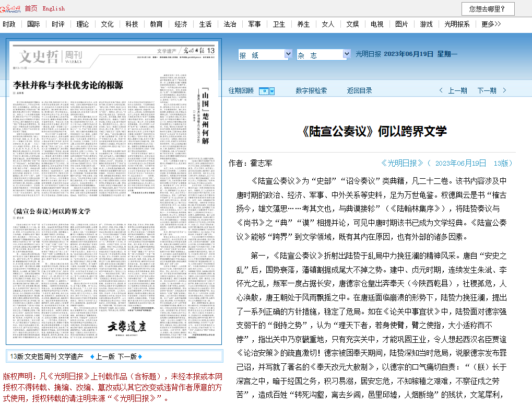Click the 《光明日报》 source link under title
Image resolution: width=532 pixels, height=404 pixels.
(x=402, y=163)
